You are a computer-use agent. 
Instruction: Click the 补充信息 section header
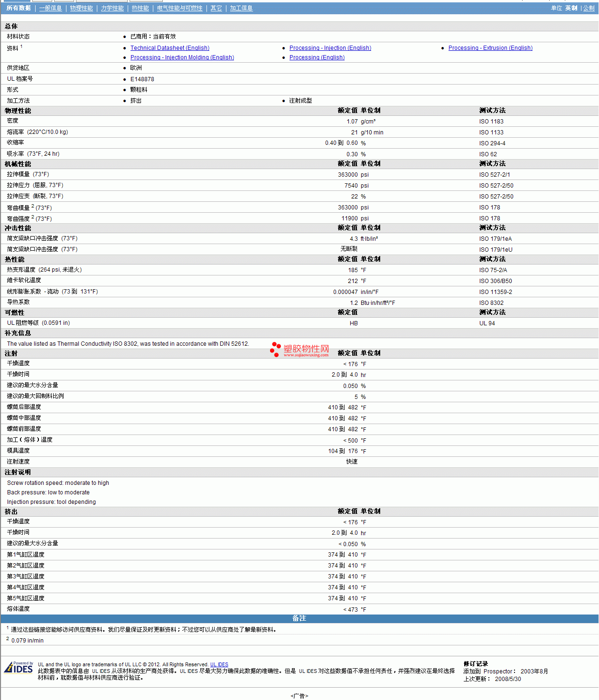click(18, 333)
